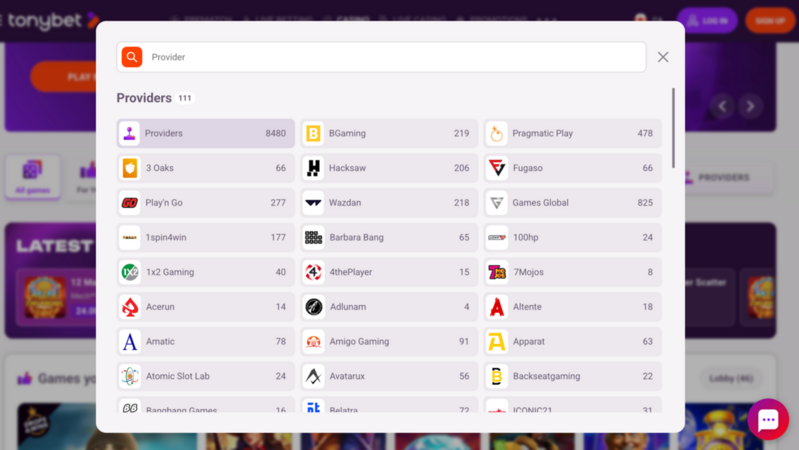This screenshot has height=450, width=799.
Task: Click the Sign Up button in header
Action: click(x=770, y=21)
